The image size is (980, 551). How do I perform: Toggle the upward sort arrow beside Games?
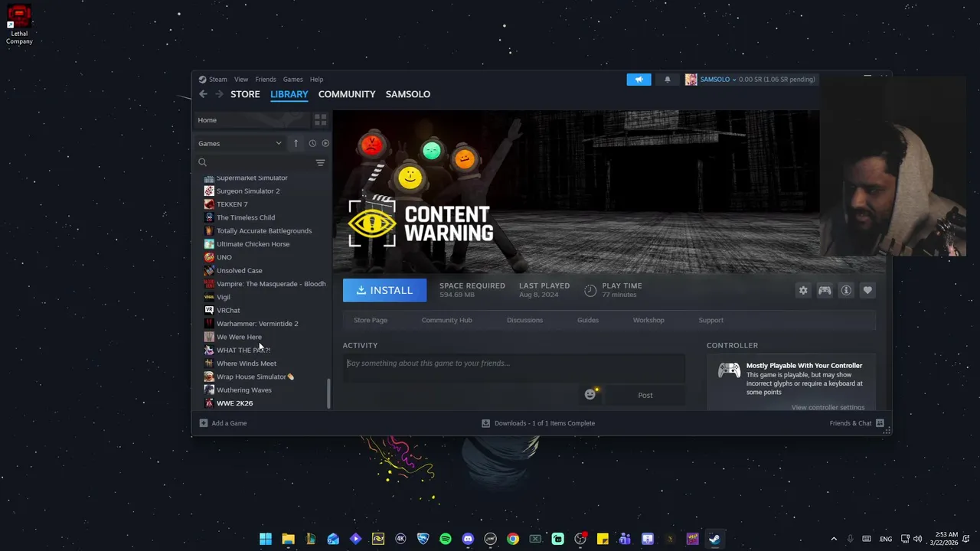pyautogui.click(x=296, y=143)
